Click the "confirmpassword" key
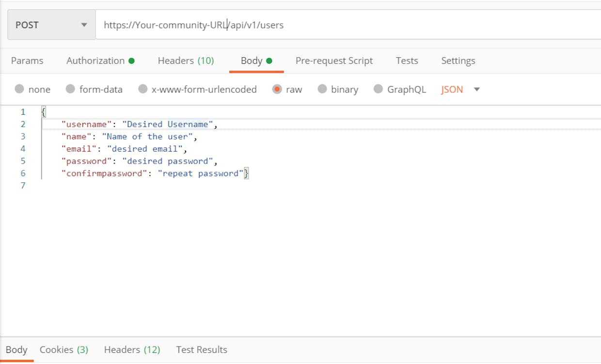The image size is (601, 364). (x=104, y=173)
